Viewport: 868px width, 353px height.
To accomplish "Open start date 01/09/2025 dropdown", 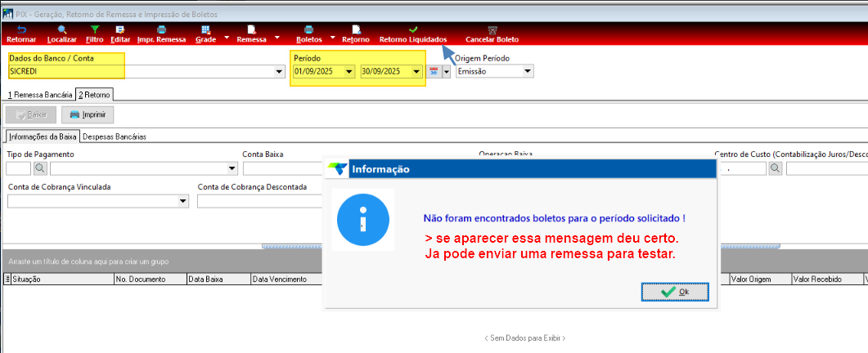I will pos(349,71).
